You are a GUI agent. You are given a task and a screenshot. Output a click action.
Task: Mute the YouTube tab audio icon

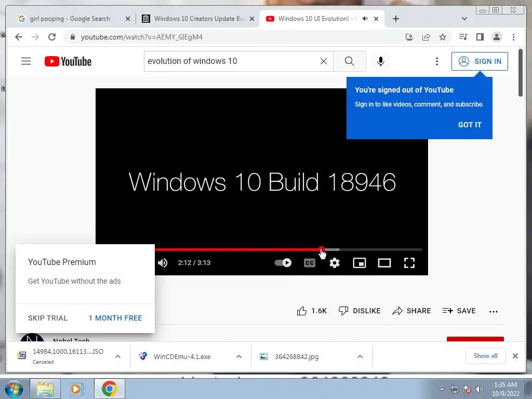365,19
